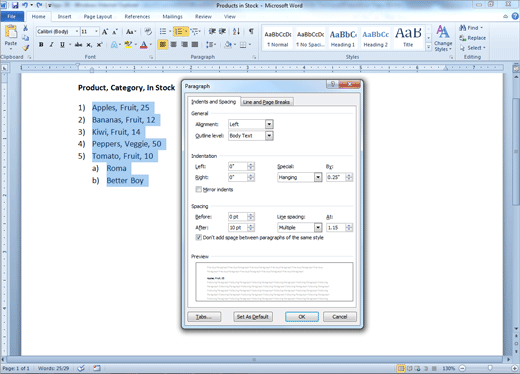Open the Change Case Aa dropdown
The height and width of the screenshot is (374, 520).
click(131, 32)
